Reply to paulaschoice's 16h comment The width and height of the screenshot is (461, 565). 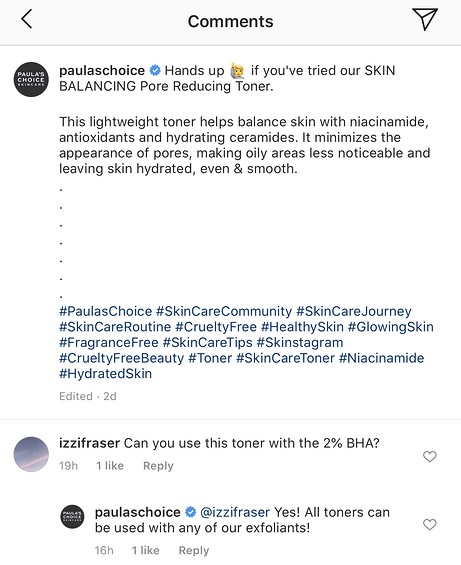pyautogui.click(x=194, y=550)
